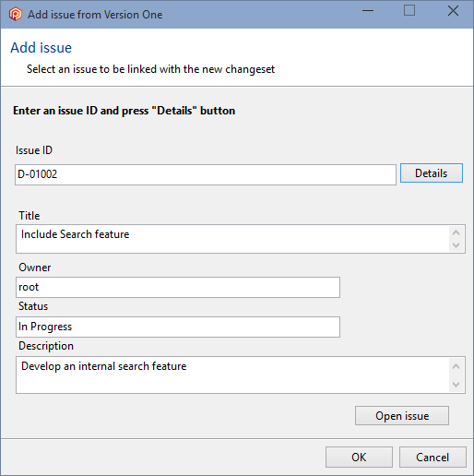Click the Description field's scroll up arrow
Image resolution: width=474 pixels, height=476 pixels.
click(x=456, y=366)
